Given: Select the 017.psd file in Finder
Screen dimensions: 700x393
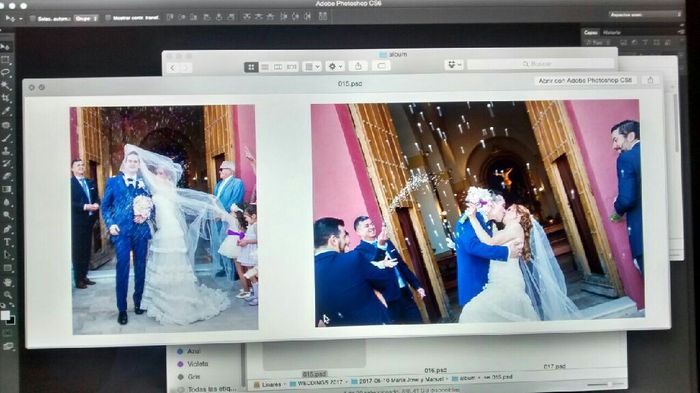Looking at the screenshot, I should click(x=555, y=367).
